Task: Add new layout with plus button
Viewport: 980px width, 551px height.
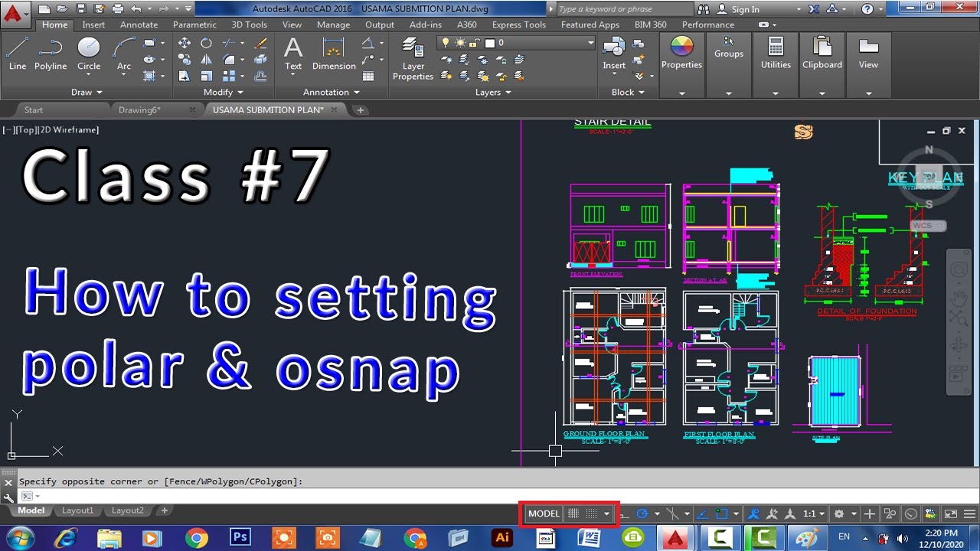Action: 164,510
